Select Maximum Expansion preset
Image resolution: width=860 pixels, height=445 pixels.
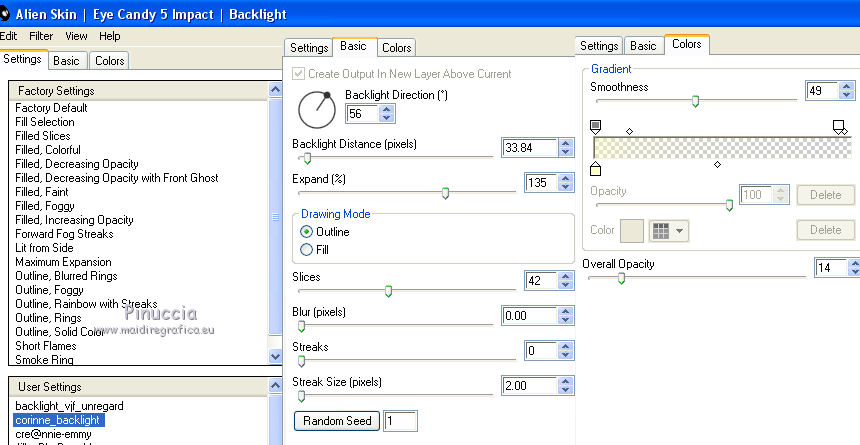point(63,262)
